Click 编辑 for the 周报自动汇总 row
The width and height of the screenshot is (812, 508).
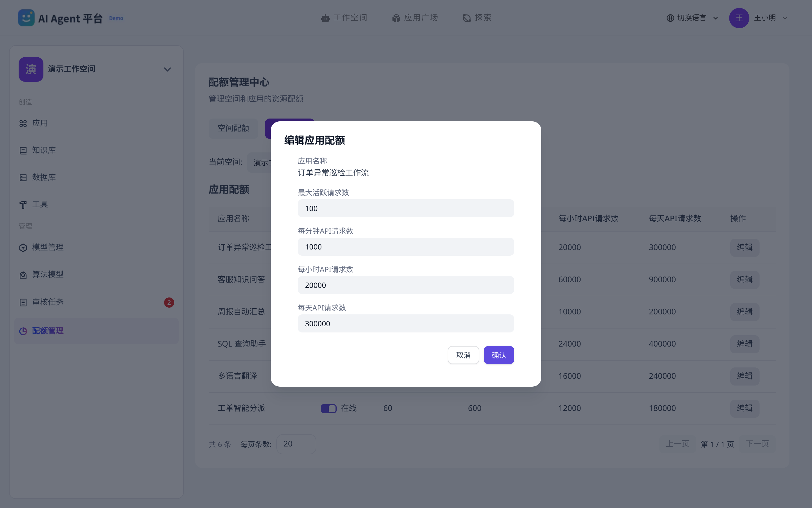pyautogui.click(x=745, y=312)
